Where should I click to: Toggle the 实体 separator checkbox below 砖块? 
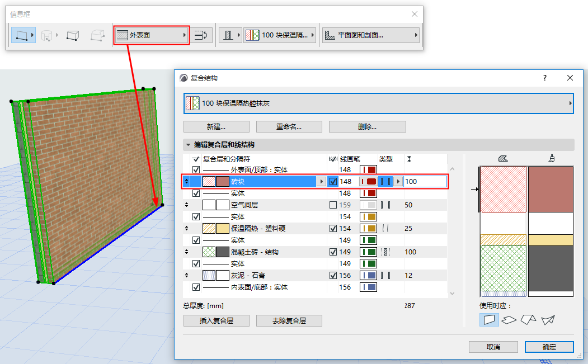point(196,193)
